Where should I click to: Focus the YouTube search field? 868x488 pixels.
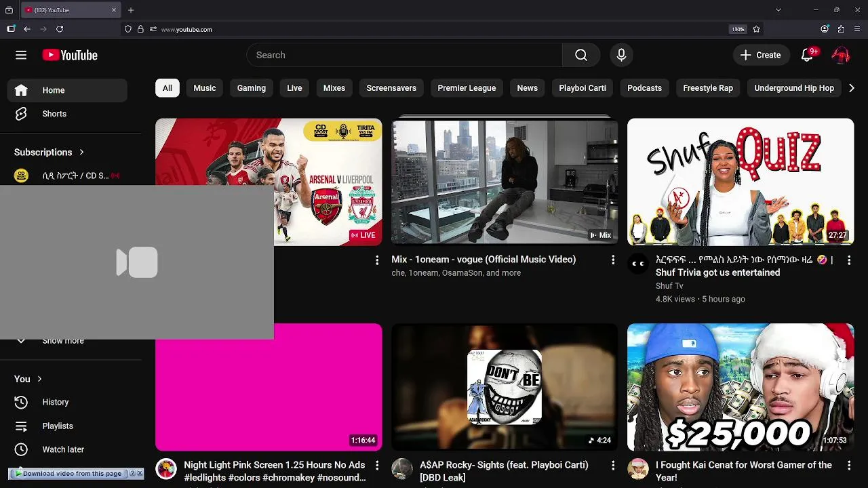click(404, 55)
